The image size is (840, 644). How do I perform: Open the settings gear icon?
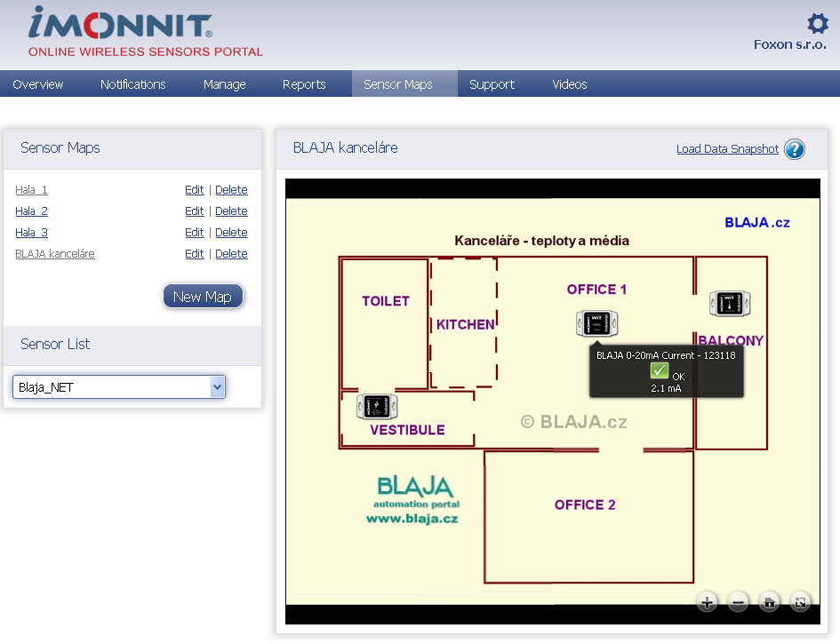(x=817, y=24)
